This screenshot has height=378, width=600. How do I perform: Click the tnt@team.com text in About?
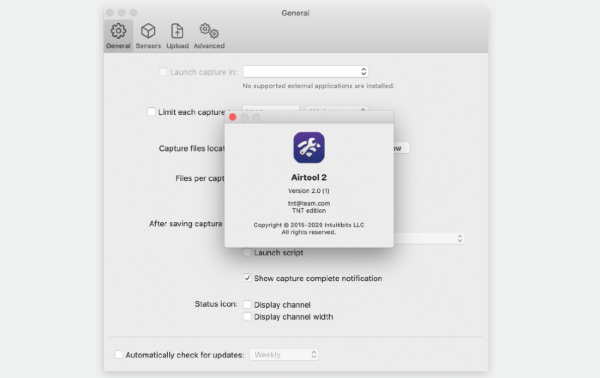309,204
